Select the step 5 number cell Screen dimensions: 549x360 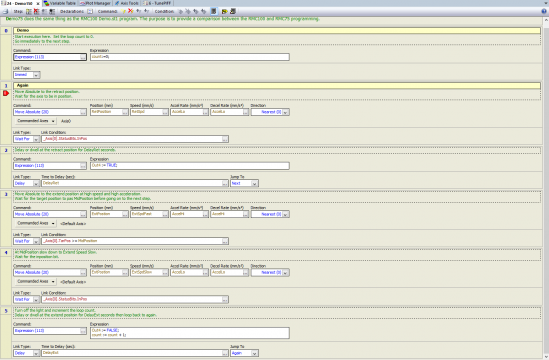pos(6,311)
